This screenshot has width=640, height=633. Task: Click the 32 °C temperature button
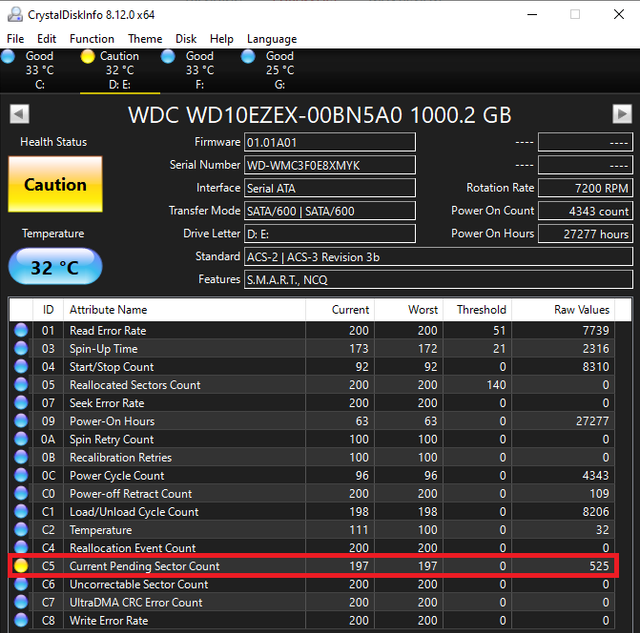55,267
